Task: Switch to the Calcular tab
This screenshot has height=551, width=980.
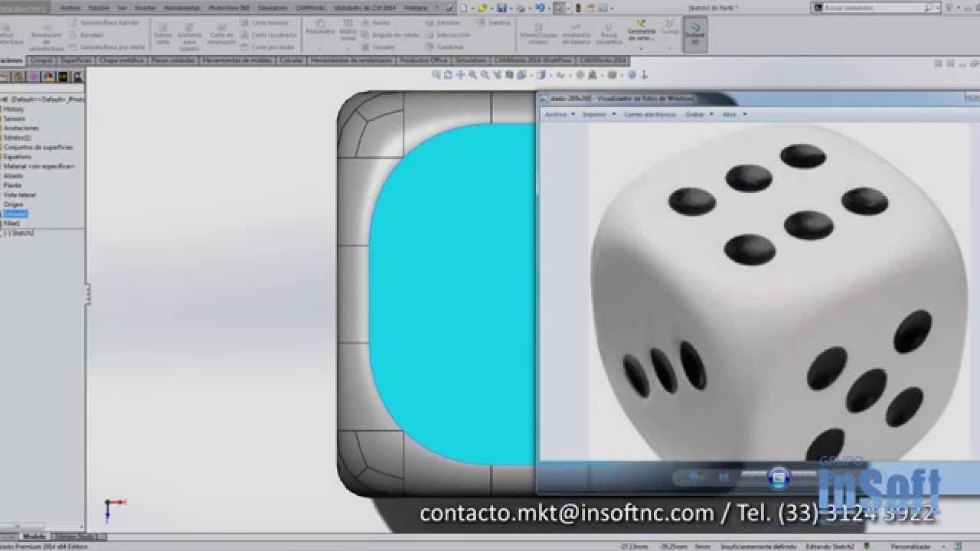Action: coord(291,60)
